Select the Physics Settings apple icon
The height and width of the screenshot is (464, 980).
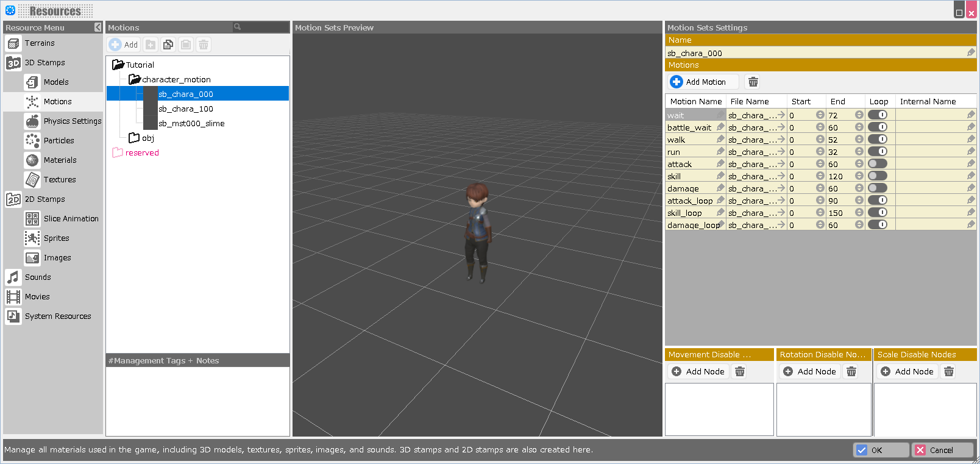click(32, 121)
